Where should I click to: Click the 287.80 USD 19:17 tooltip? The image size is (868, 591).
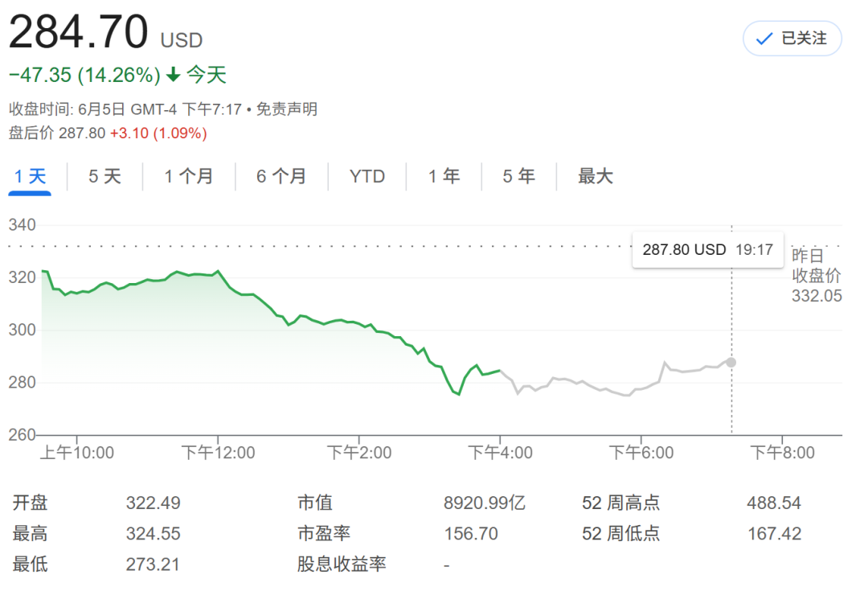click(x=707, y=250)
